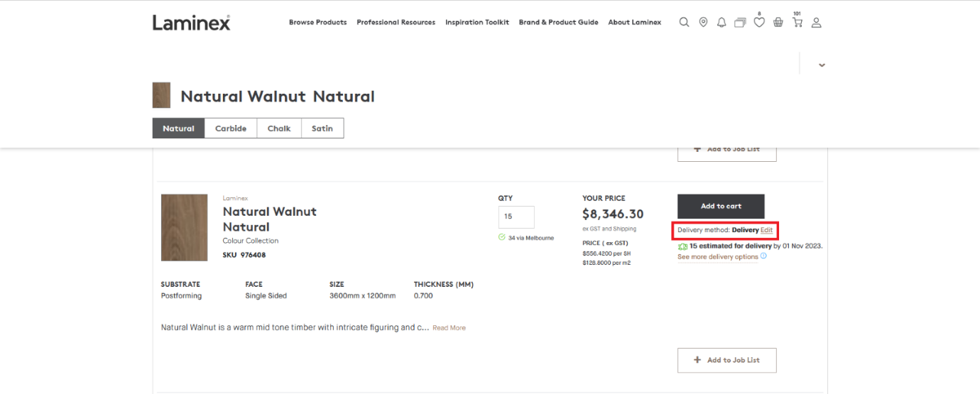Image resolution: width=980 pixels, height=394 pixels.
Task: Expand the chevron dropdown below header
Action: click(822, 65)
